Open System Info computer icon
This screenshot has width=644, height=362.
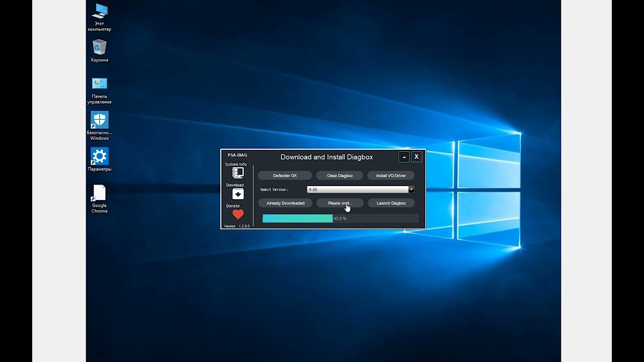(x=237, y=173)
